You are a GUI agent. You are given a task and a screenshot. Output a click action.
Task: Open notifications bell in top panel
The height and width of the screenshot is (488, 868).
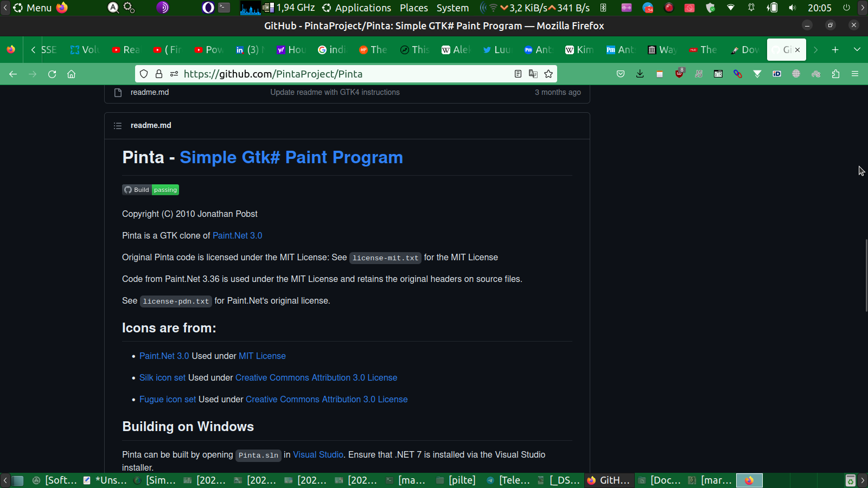(x=751, y=8)
